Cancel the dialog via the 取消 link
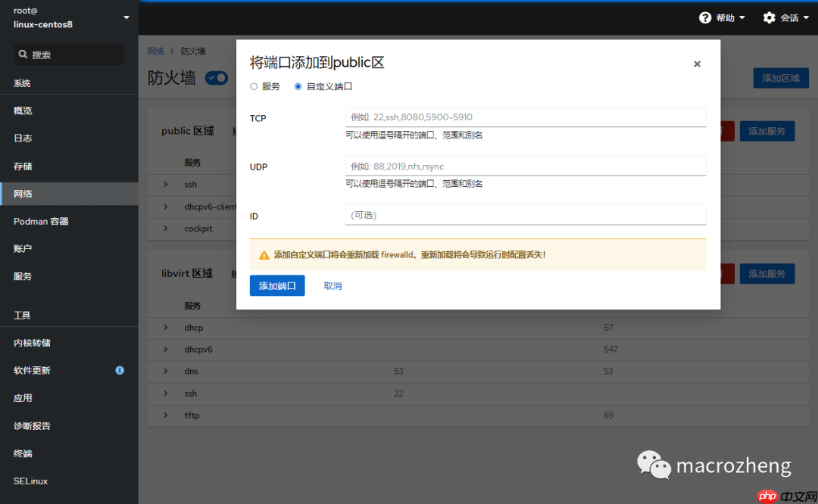The height and width of the screenshot is (504, 818). (x=332, y=285)
